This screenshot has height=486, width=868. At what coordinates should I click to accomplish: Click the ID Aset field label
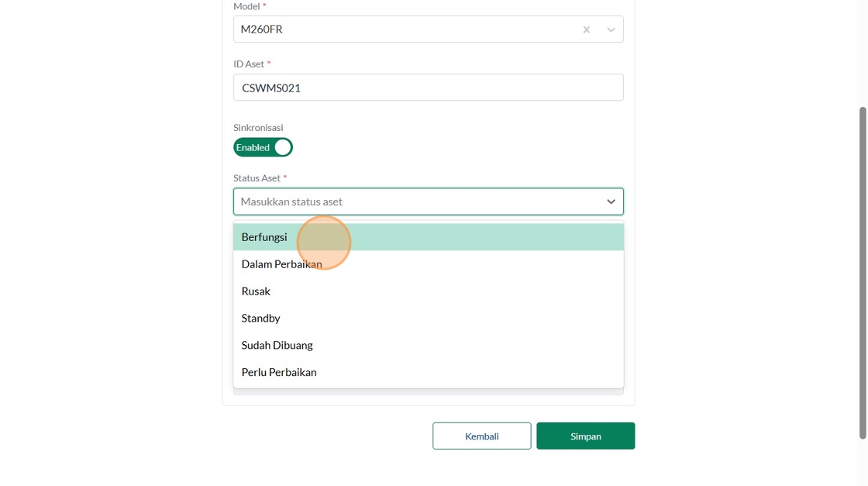249,64
